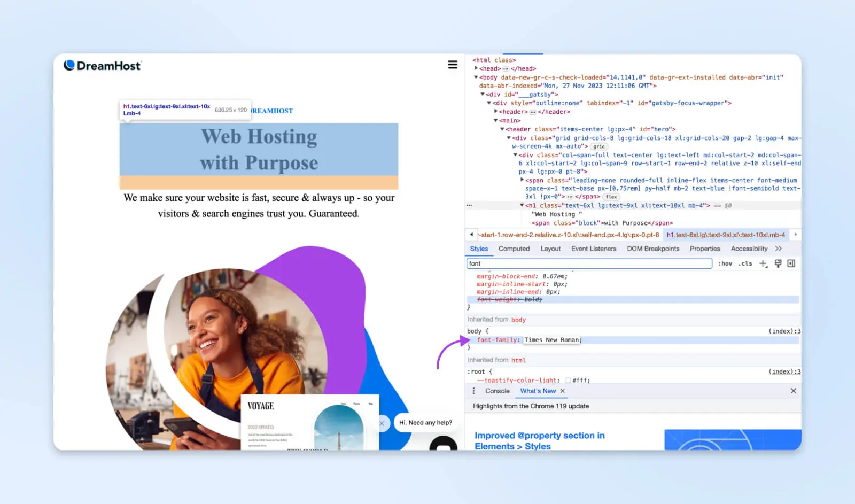Toggle the .cls element classes panel
Image resolution: width=855 pixels, height=504 pixels.
745,263
